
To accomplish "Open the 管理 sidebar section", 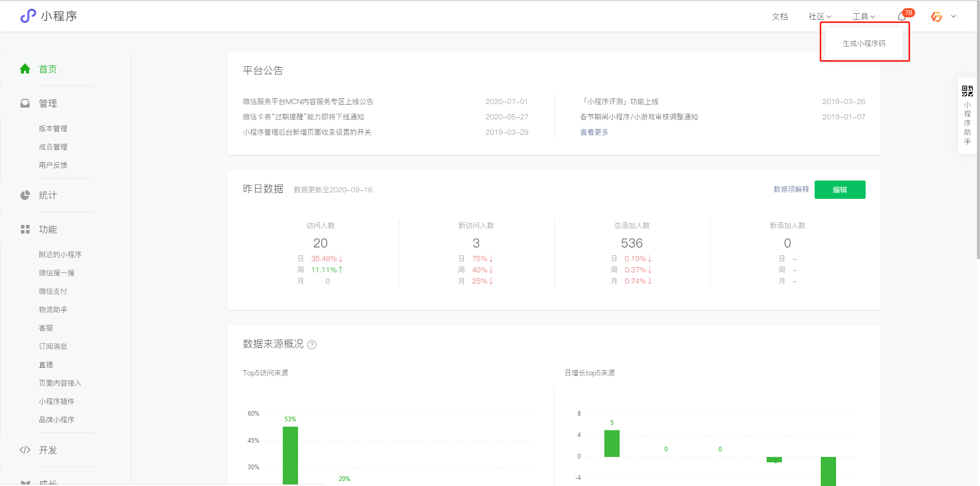I will click(48, 103).
